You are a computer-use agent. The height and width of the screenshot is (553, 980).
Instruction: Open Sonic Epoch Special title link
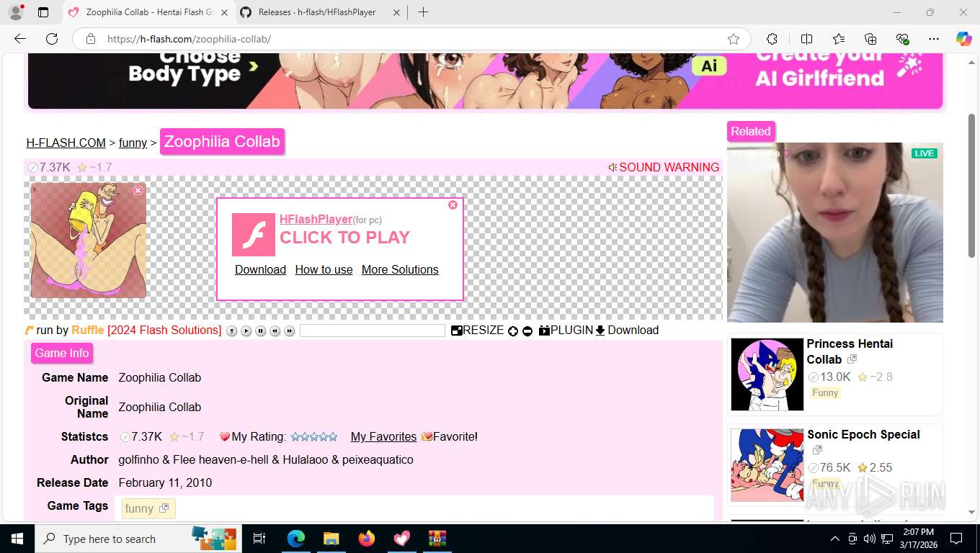point(863,434)
